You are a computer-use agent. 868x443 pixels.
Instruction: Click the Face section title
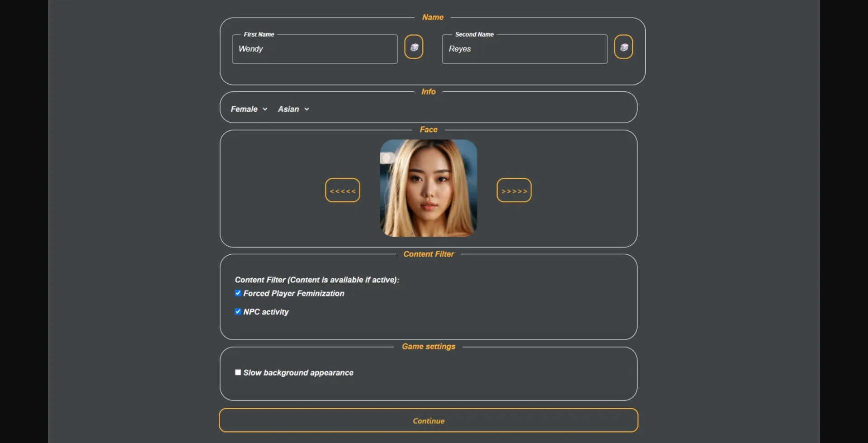click(x=428, y=129)
